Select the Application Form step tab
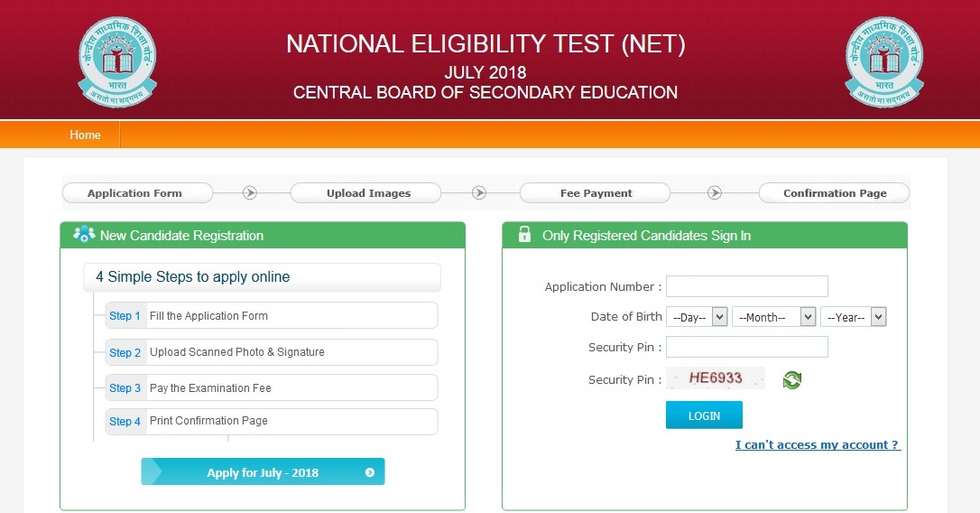The image size is (980, 513). 137,192
